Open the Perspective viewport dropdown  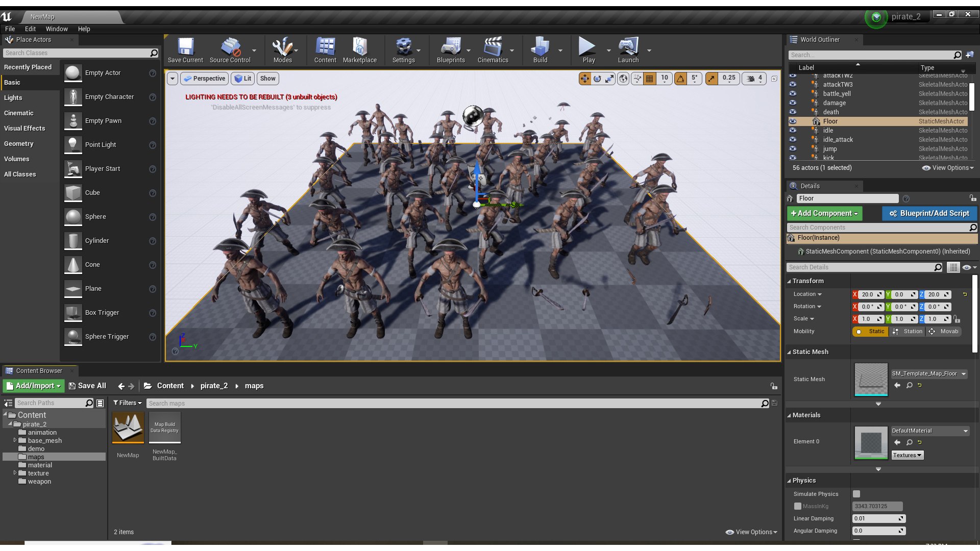(x=204, y=79)
